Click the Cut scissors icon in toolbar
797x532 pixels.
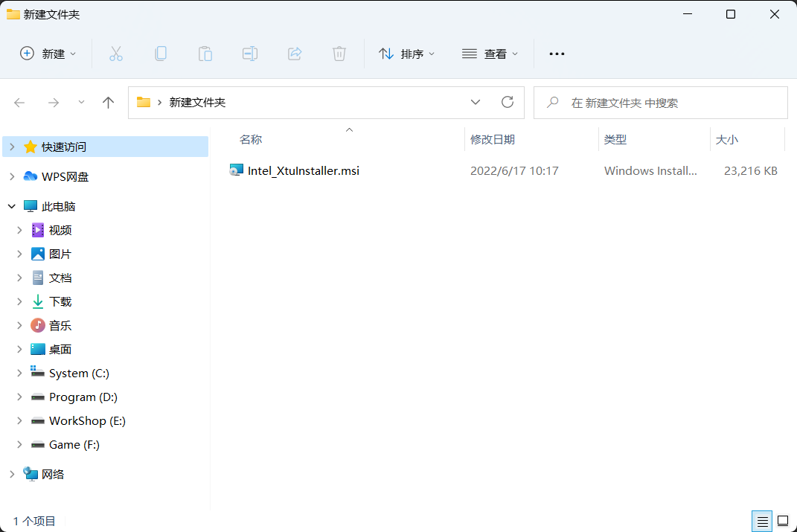pos(115,54)
